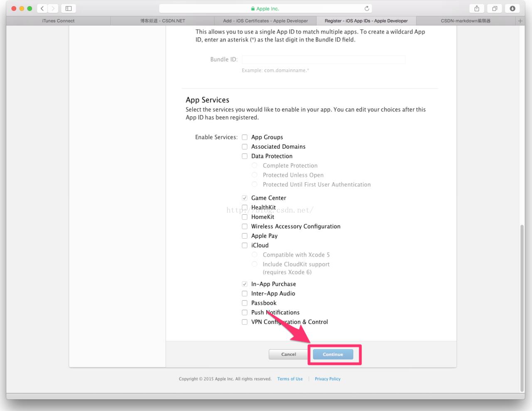Toggle the Game Center checkbox
The image size is (532, 411).
point(245,198)
